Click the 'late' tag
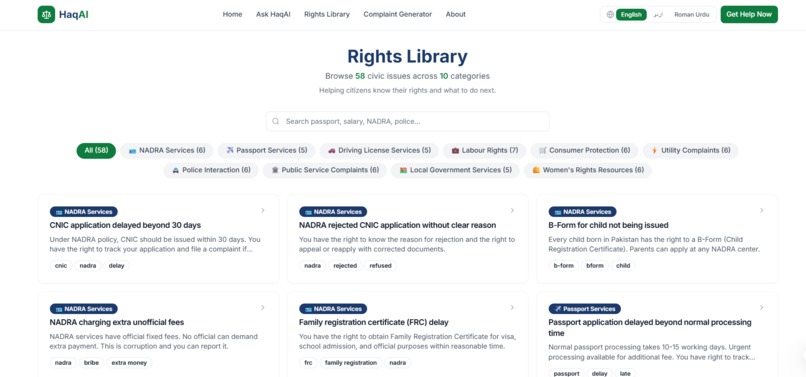Viewport: 806px width, 377px height. tap(625, 374)
